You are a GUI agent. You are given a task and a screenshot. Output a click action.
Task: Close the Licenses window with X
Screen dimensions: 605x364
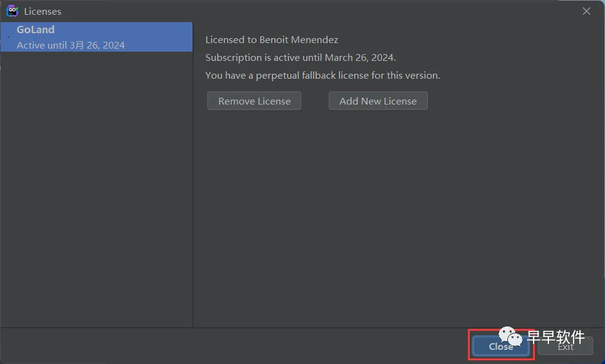click(x=587, y=11)
